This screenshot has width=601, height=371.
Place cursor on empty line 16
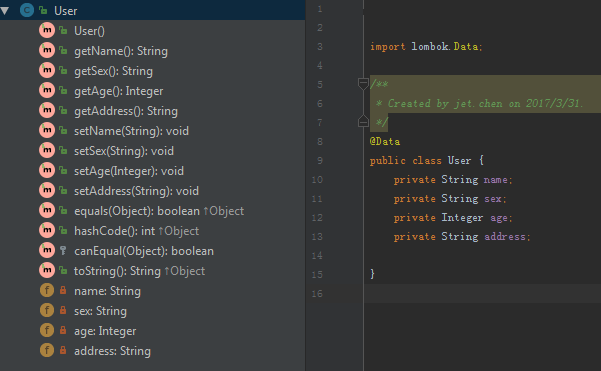coord(483,294)
